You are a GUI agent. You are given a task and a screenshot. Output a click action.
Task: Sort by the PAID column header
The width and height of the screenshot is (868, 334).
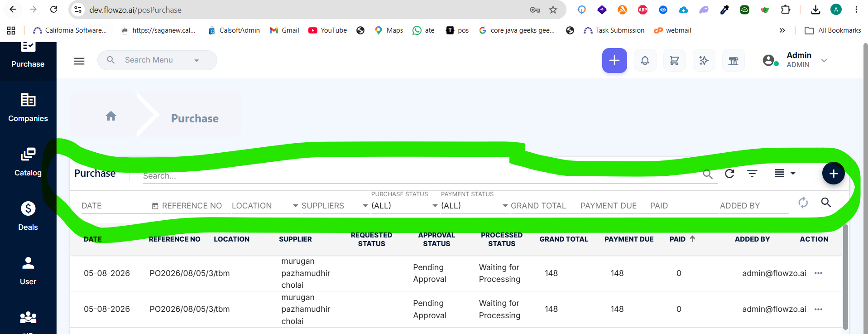click(677, 239)
